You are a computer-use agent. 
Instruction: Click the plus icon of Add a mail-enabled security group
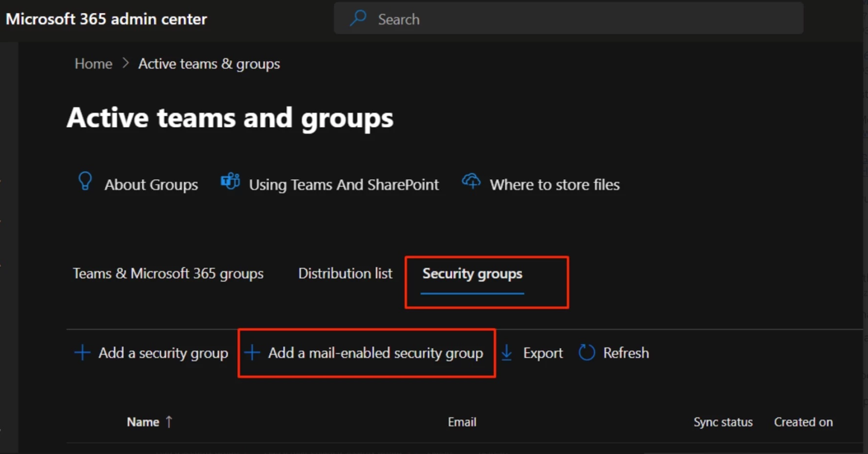pos(252,352)
